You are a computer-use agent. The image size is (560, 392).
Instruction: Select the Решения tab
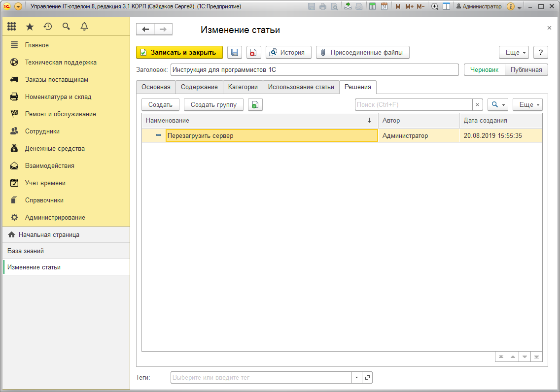[x=357, y=87]
